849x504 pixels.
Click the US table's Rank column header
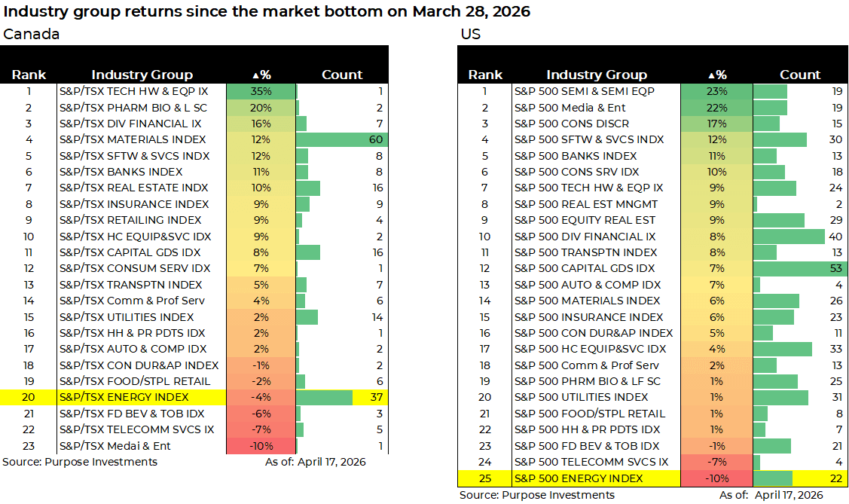click(x=485, y=75)
